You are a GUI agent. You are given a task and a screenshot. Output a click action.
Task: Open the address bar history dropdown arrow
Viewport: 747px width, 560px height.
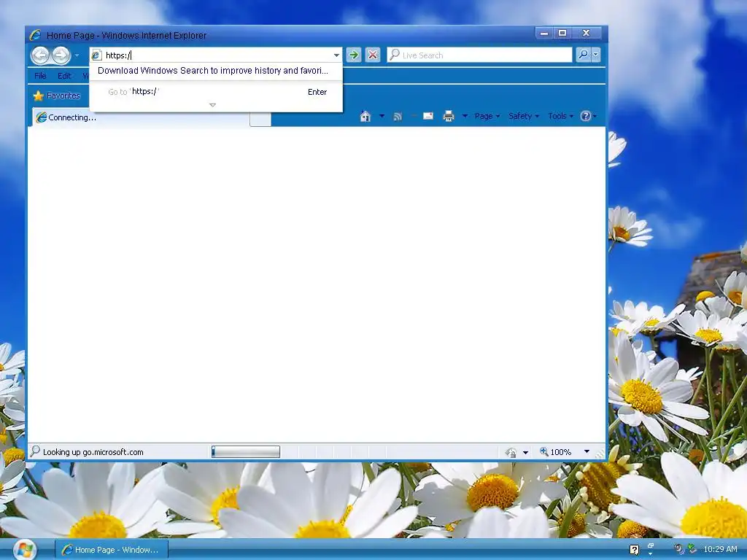click(x=336, y=55)
